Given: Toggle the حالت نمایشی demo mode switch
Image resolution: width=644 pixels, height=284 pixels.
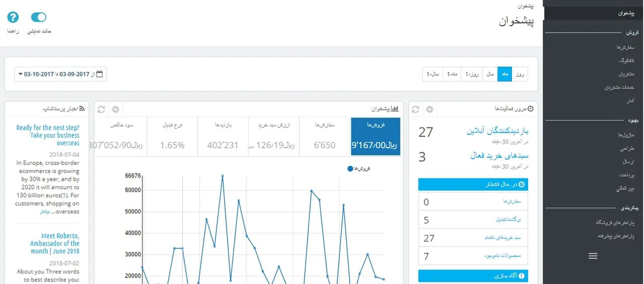Looking at the screenshot, I should 39,17.
